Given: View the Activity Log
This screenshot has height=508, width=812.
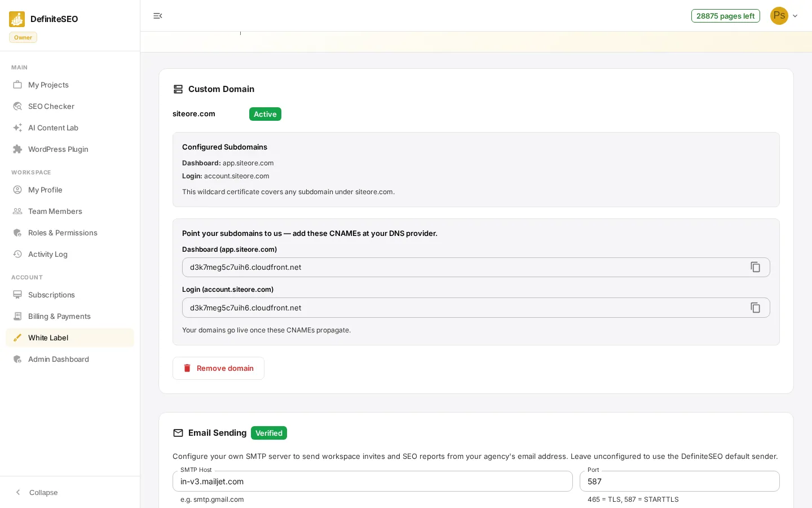Looking at the screenshot, I should [70, 254].
